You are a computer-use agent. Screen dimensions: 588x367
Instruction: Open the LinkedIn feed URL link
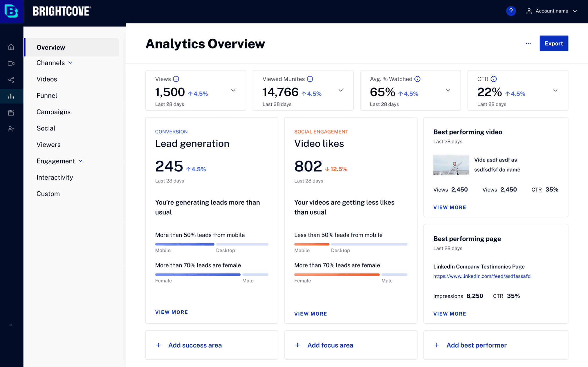point(482,276)
